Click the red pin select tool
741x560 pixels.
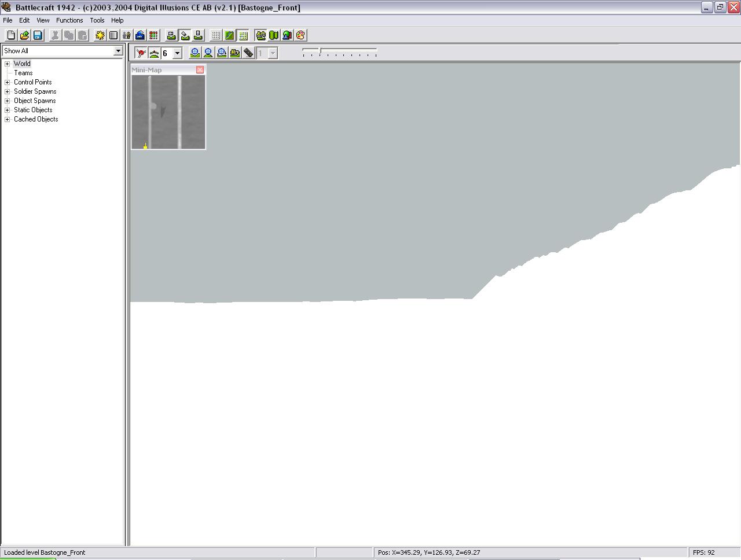141,53
